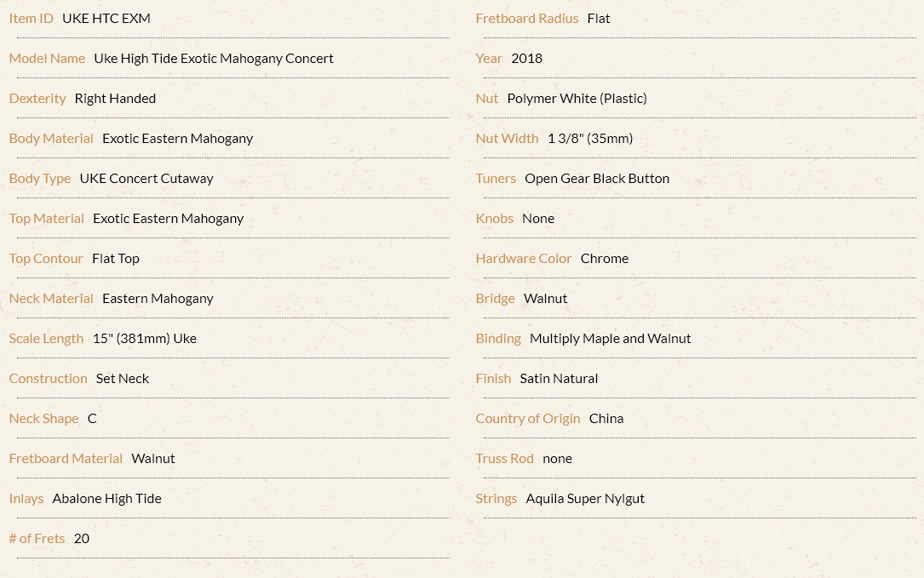Select "Polymer White (Plastic)" value
924x578 pixels.
(x=577, y=99)
